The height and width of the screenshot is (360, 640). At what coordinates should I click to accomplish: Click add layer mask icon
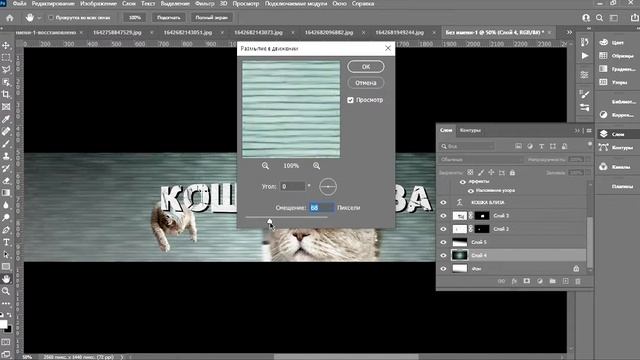pyautogui.click(x=527, y=281)
